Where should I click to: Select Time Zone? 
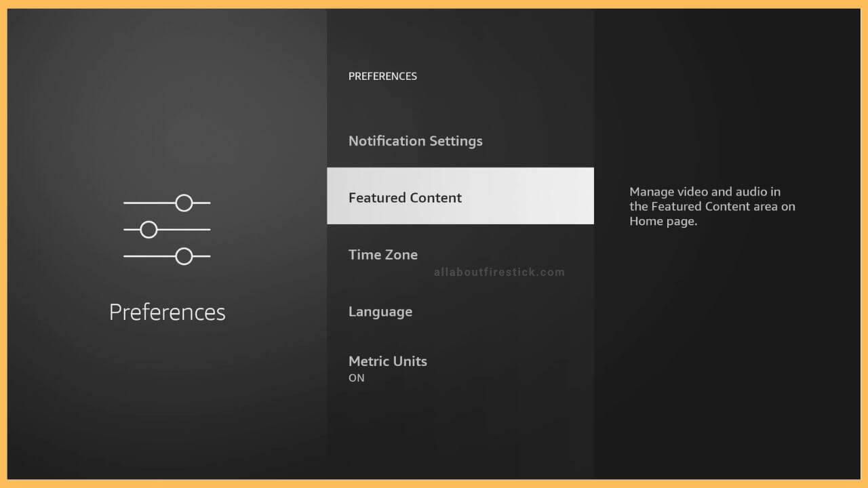pyautogui.click(x=383, y=254)
